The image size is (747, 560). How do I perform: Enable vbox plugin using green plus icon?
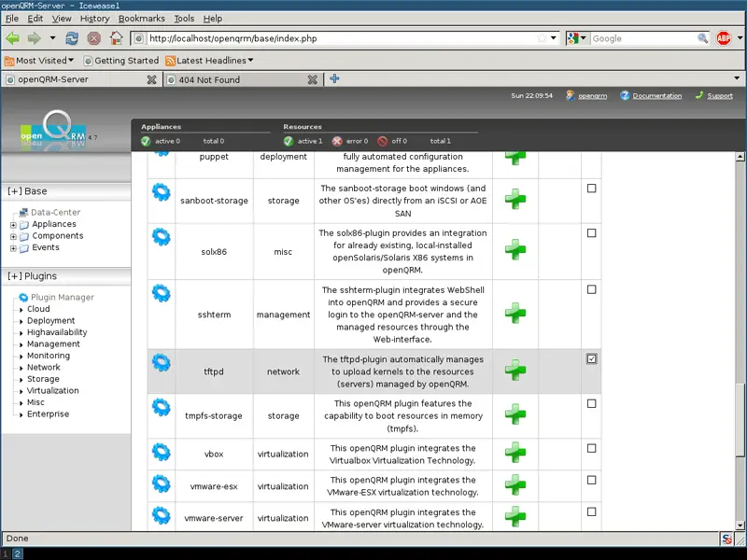515,453
